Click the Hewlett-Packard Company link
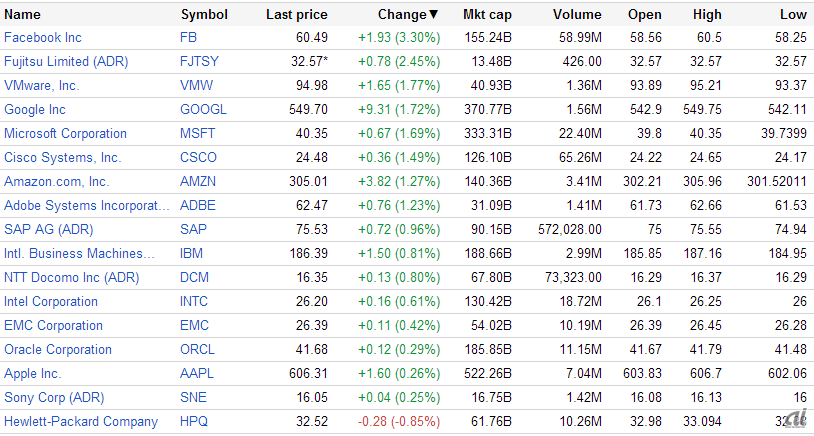The image size is (814, 436). [x=81, y=421]
